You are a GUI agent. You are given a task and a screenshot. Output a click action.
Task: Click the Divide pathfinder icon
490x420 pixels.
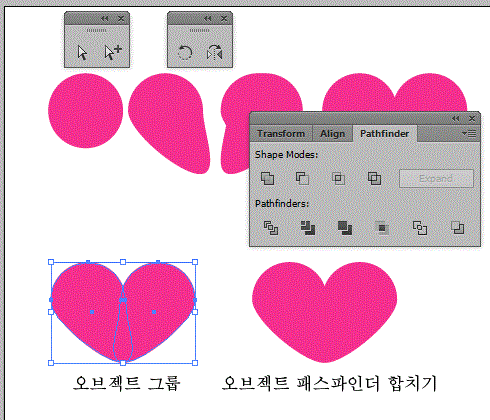271,228
